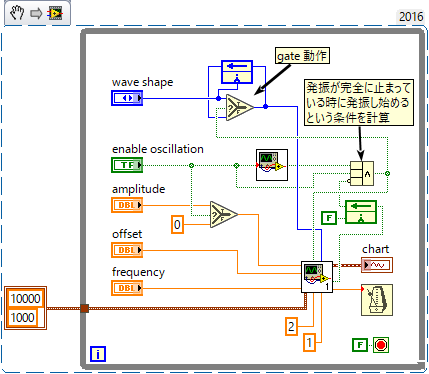The width and height of the screenshot is (429, 374).
Task: Click the chart waveform indicator terminal
Action: tap(377, 265)
